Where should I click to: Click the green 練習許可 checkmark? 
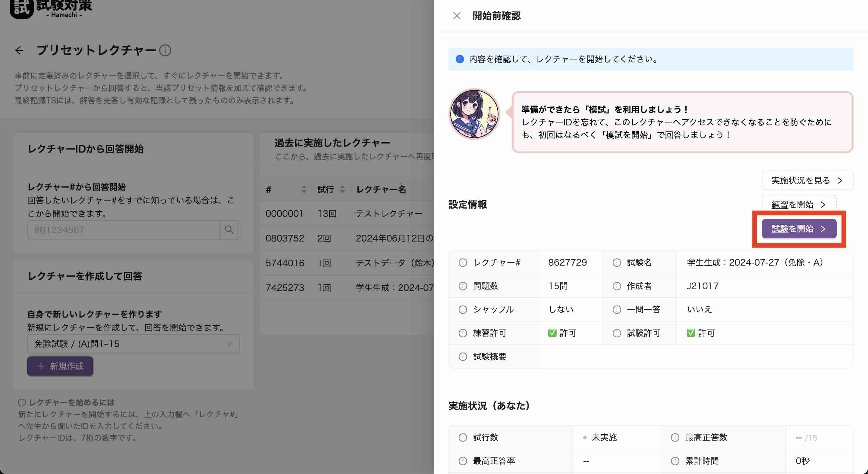tap(552, 333)
